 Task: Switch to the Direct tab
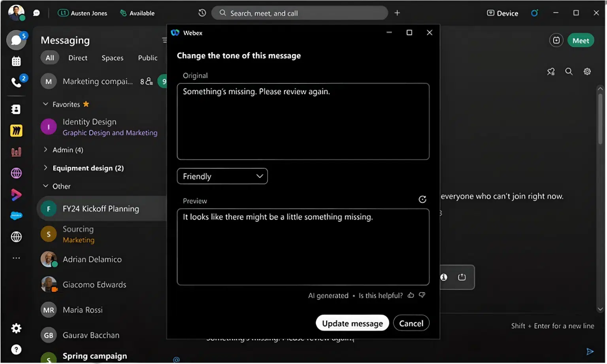(x=77, y=58)
